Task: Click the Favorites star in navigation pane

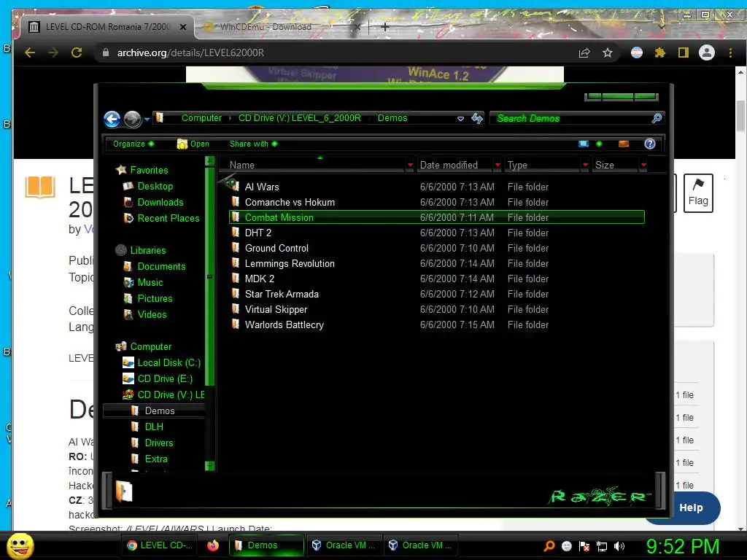Action: pos(122,169)
